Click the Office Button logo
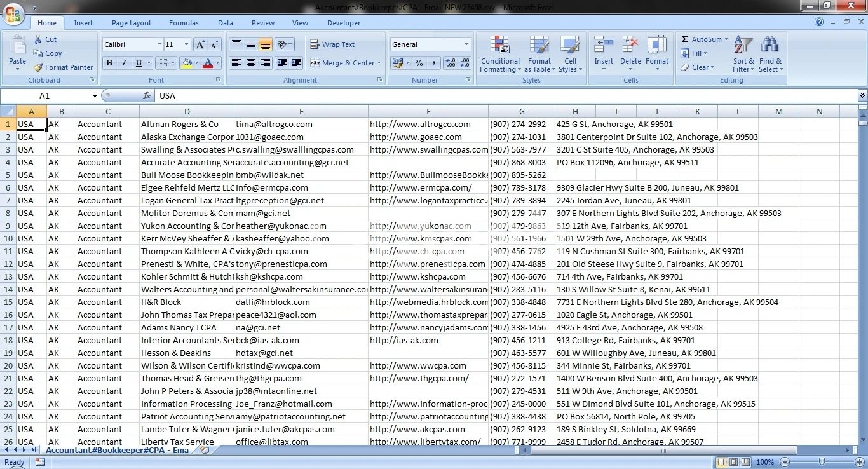Screen dimensions: 868x469 [x=13, y=15]
